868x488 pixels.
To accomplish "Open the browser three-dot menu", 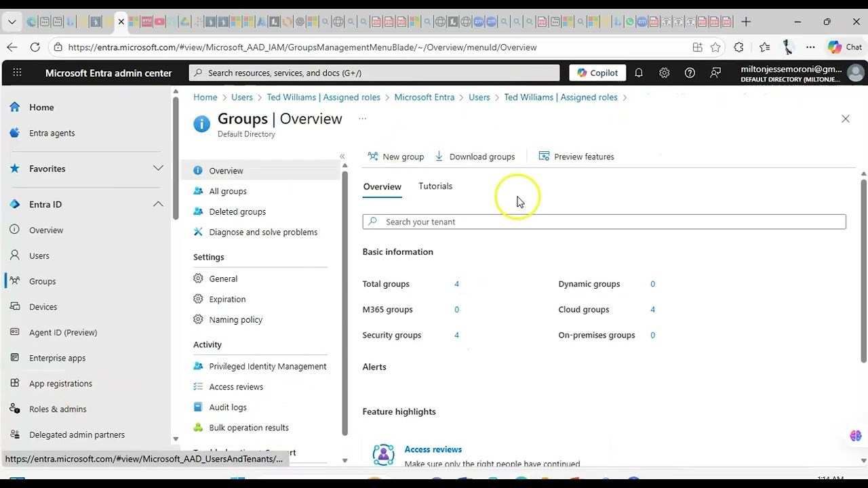I will 810,47.
